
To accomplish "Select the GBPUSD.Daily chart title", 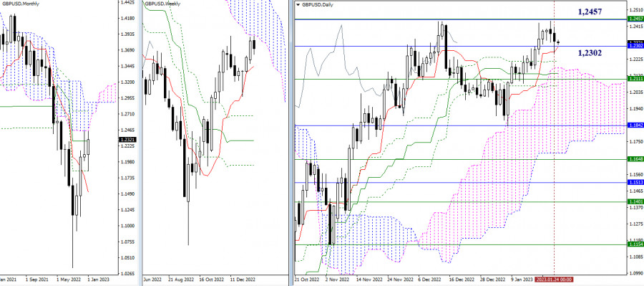I will coord(318,4).
